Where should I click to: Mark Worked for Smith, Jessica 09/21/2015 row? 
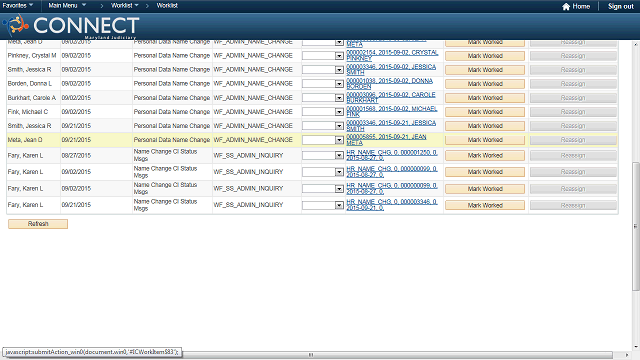(x=485, y=126)
